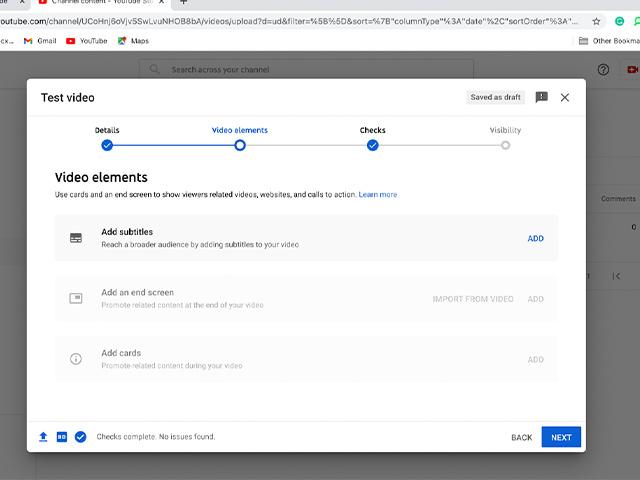Select the Video elements step
640x480 pixels.
[x=240, y=130]
